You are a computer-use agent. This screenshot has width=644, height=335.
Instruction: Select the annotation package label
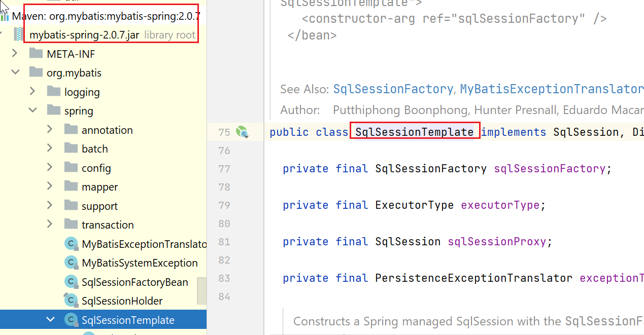point(107,130)
